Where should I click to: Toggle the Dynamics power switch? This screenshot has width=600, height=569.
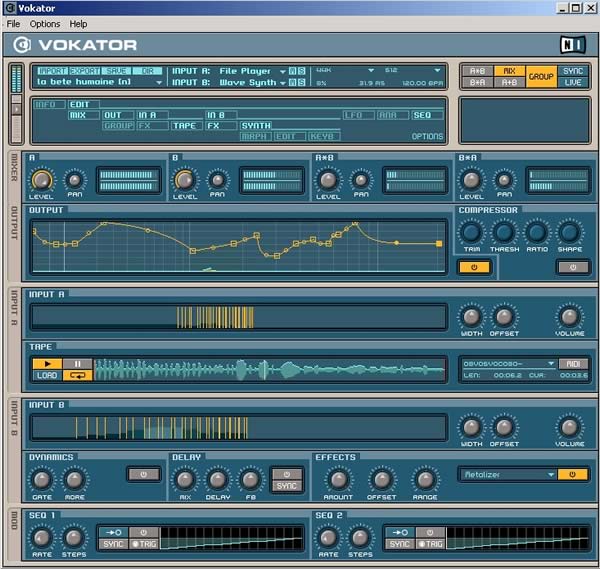142,474
